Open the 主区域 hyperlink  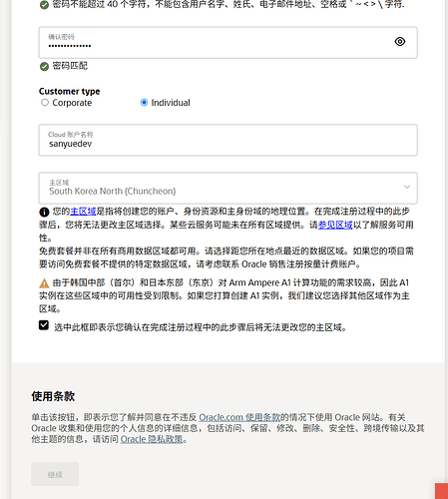point(83,212)
